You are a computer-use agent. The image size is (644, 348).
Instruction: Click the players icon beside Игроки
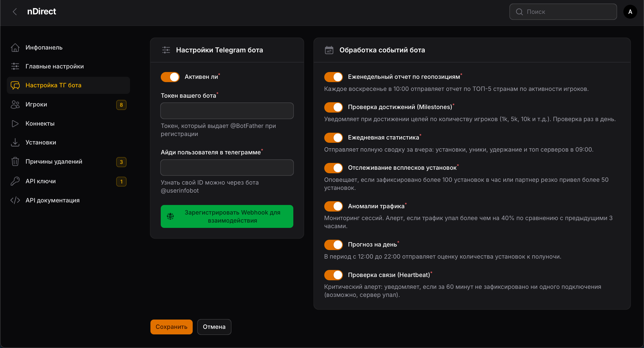click(15, 105)
